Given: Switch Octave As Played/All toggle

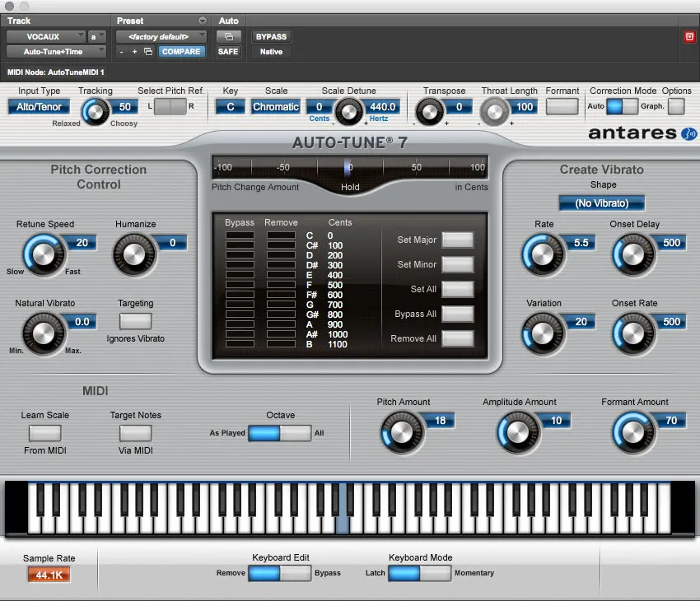Looking at the screenshot, I should (x=279, y=433).
